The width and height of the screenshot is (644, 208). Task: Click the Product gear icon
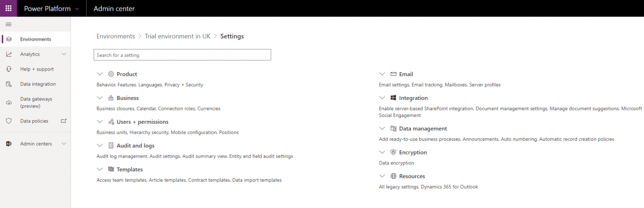point(111,74)
